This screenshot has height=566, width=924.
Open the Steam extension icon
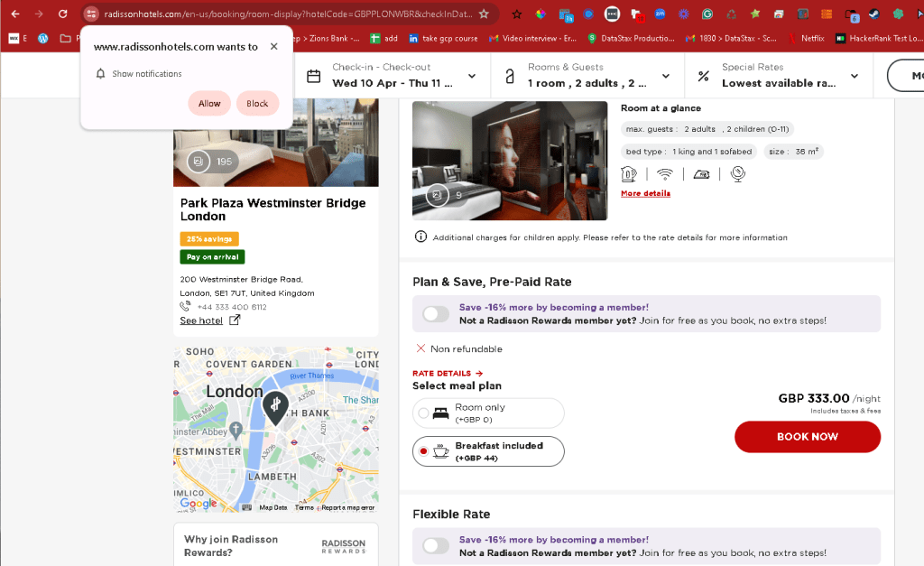pos(874,14)
